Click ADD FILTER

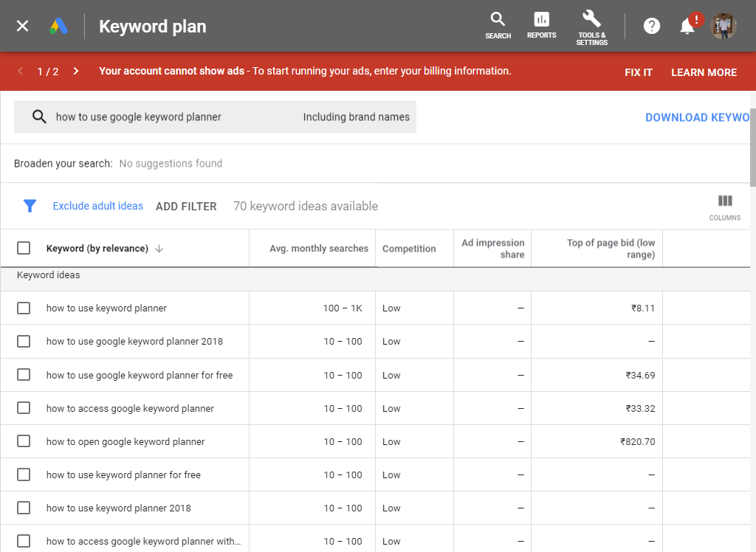click(186, 207)
